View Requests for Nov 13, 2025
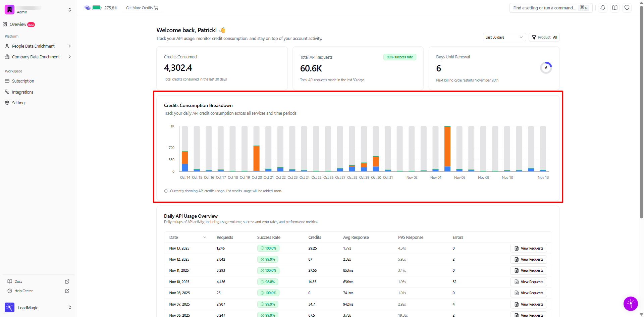Image resolution: width=644 pixels, height=317 pixels. click(529, 248)
